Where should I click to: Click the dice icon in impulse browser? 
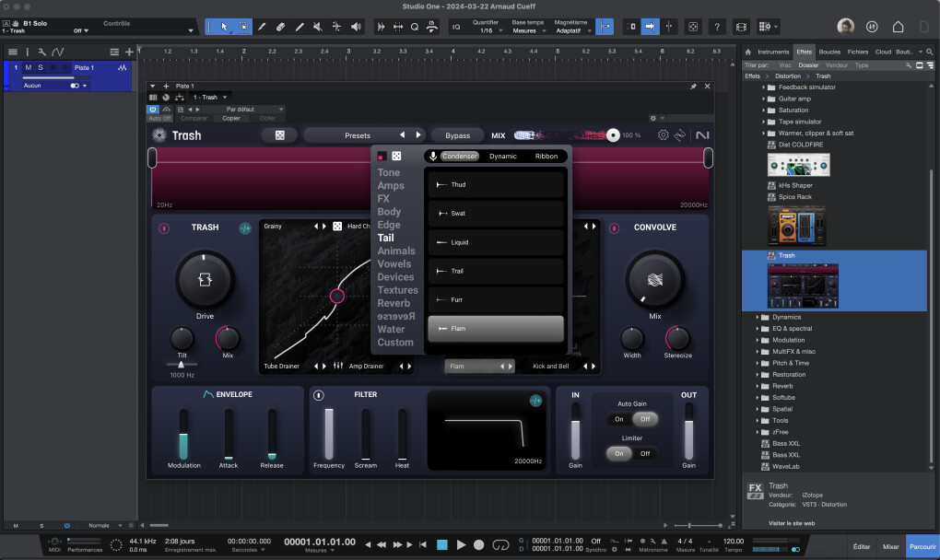tap(396, 157)
